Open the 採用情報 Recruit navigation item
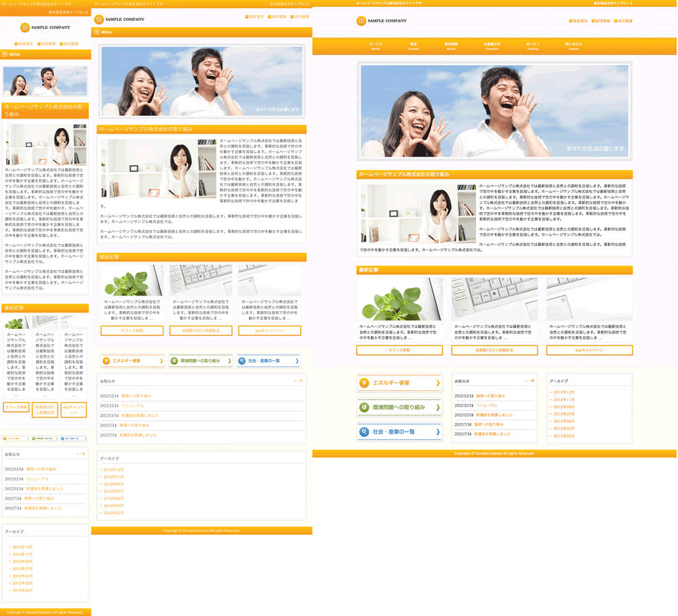Viewport: 678px width, 616px height. click(451, 46)
